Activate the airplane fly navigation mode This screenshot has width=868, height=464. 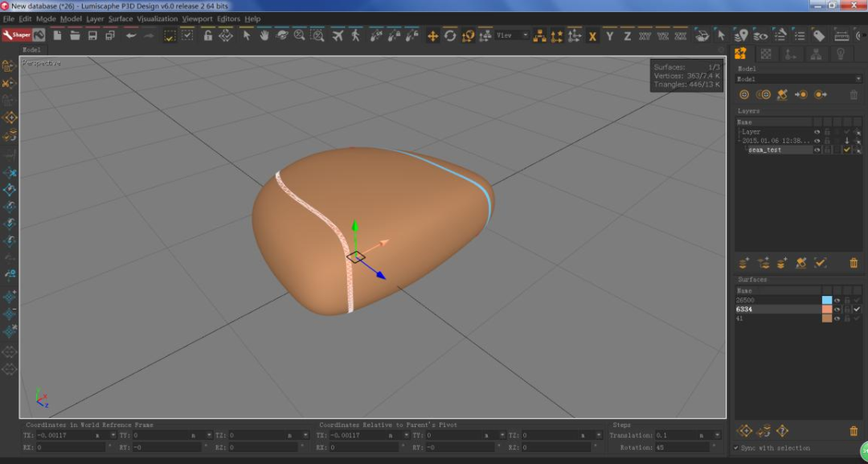(338, 35)
